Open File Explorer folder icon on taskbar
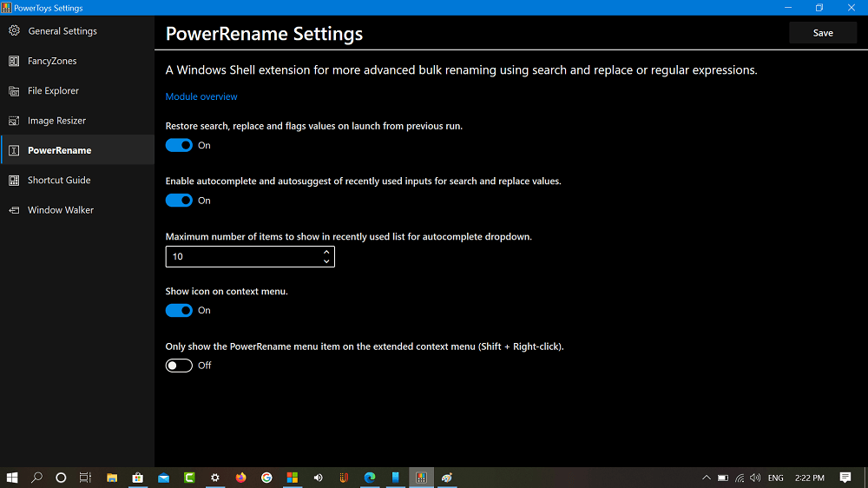The height and width of the screenshot is (488, 868). (112, 478)
